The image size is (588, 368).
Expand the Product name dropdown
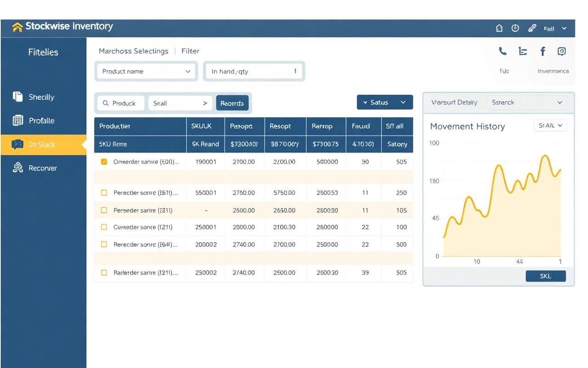[x=146, y=71]
